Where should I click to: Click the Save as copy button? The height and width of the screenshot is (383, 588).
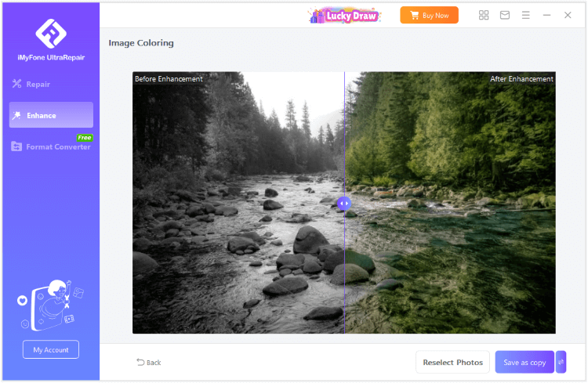click(x=524, y=362)
